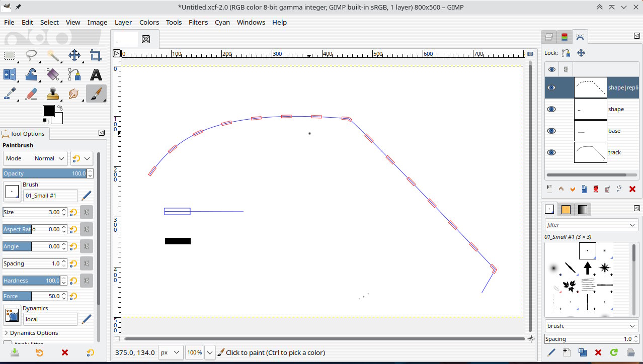This screenshot has height=364, width=643.
Task: Select the Gradient tool
Action: tap(53, 75)
